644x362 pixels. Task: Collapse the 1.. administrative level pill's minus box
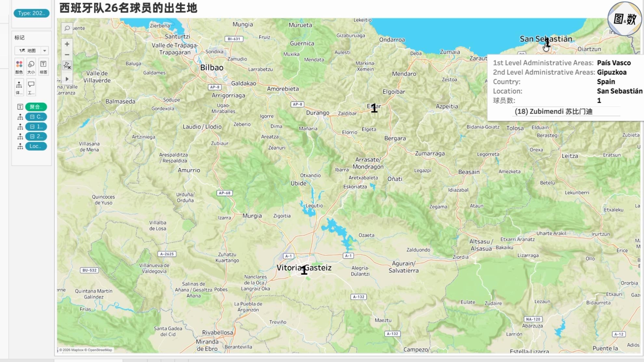pyautogui.click(x=32, y=126)
